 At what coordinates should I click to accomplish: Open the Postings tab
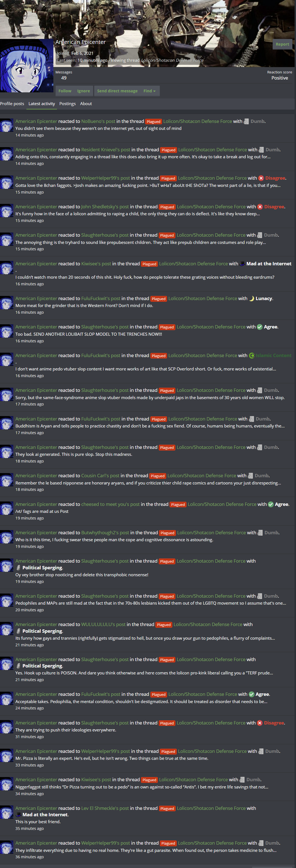(67, 104)
